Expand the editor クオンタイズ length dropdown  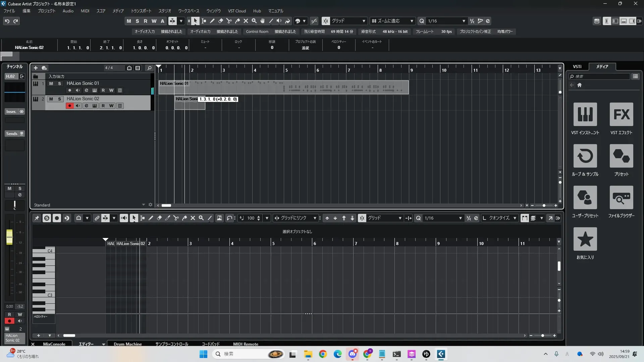pos(515,218)
